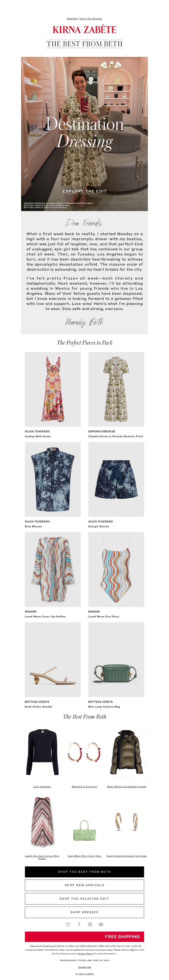The height and width of the screenshot is (980, 169).
Task: Click the Facebook icon in footer
Action: (x=79, y=924)
